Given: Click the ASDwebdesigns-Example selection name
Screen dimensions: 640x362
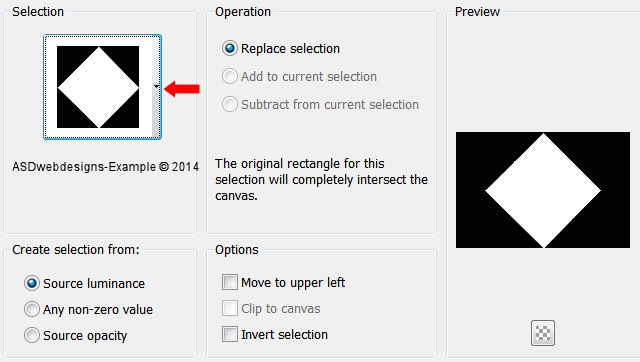Looking at the screenshot, I should [x=105, y=167].
